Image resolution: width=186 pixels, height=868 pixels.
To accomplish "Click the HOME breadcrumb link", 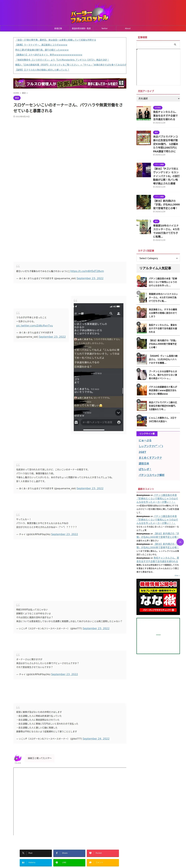I will coord(16,93).
